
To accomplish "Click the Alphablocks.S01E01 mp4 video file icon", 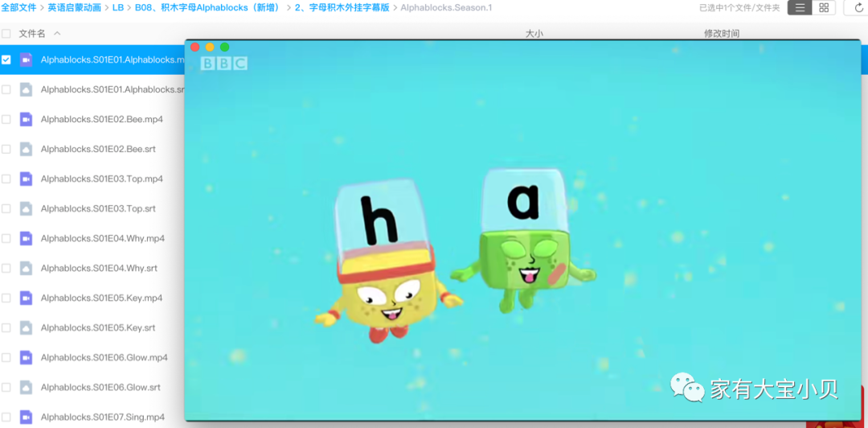I will pos(26,60).
